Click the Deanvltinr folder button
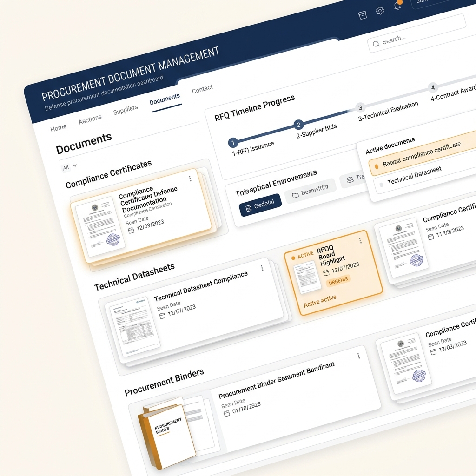Image resolution: width=476 pixels, height=476 pixels. pos(310,191)
